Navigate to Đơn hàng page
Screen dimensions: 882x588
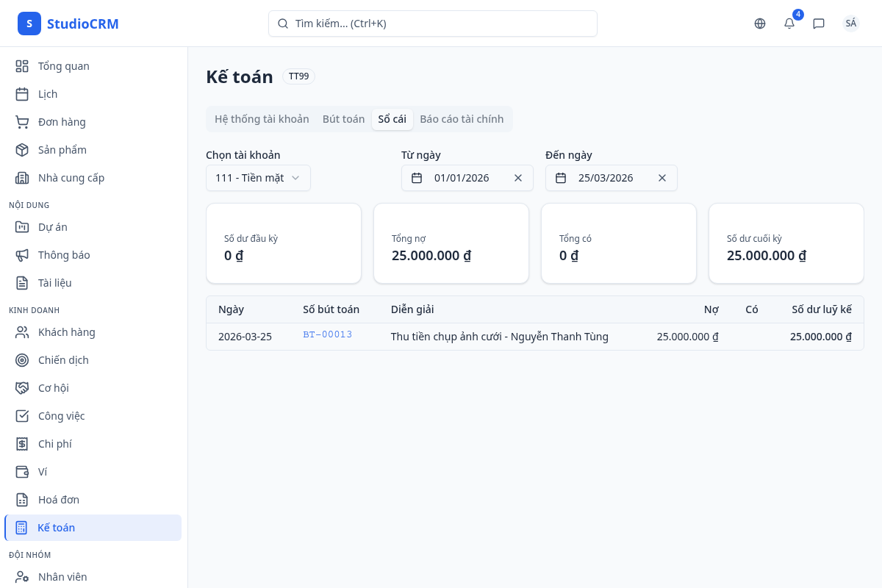62,122
